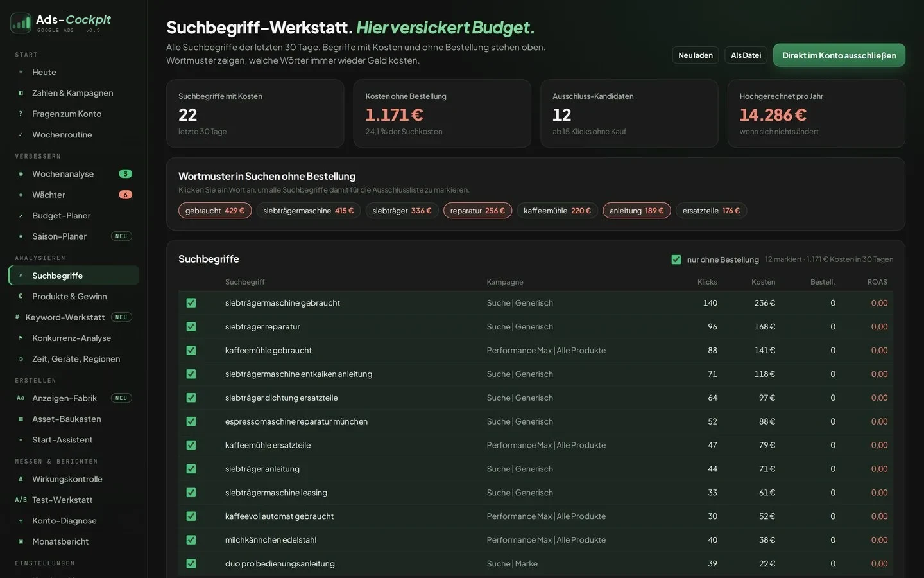Click the '236 €' cost cell
The image size is (924, 578).
click(x=764, y=303)
